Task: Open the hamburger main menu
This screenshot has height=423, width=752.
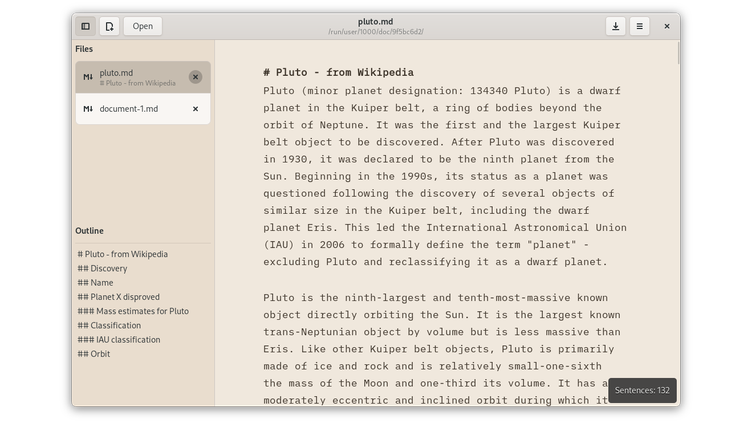Action: click(640, 26)
